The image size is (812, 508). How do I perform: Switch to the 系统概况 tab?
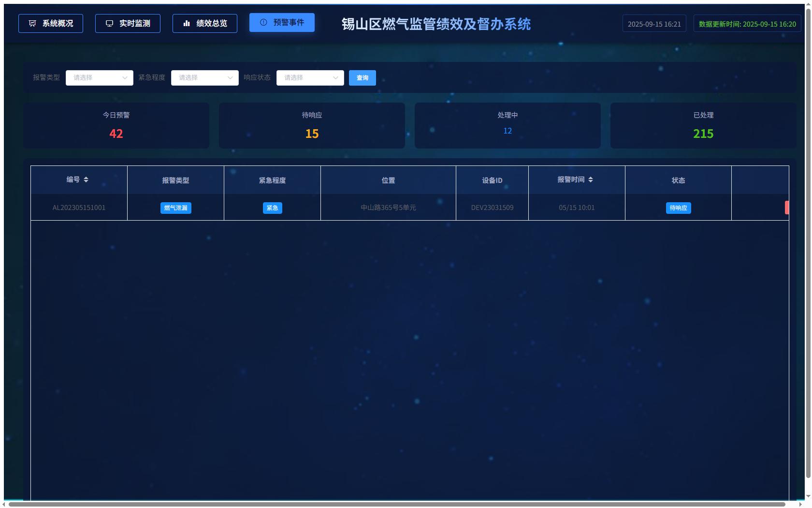[x=51, y=23]
